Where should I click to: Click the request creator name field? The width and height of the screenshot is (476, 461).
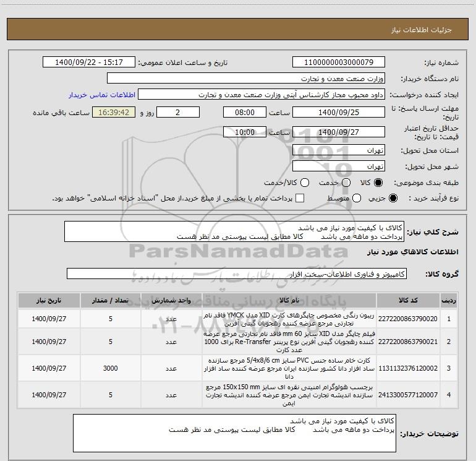[261, 95]
